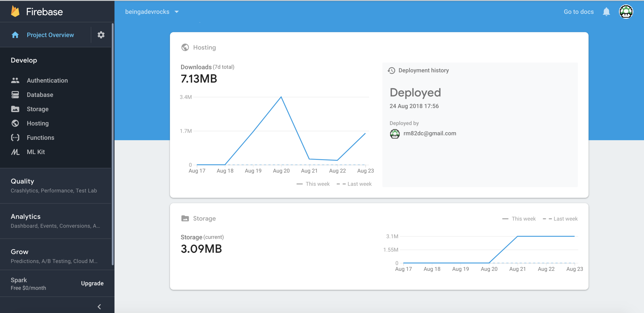644x313 pixels.
Task: Click the Deployment history clock icon
Action: [391, 70]
